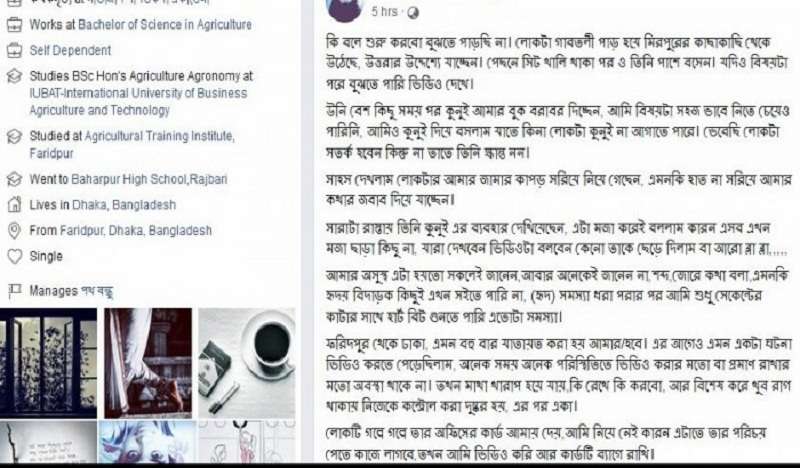Open the Self Dependent workplace link
Image resolution: width=800 pixels, height=468 pixels.
70,51
